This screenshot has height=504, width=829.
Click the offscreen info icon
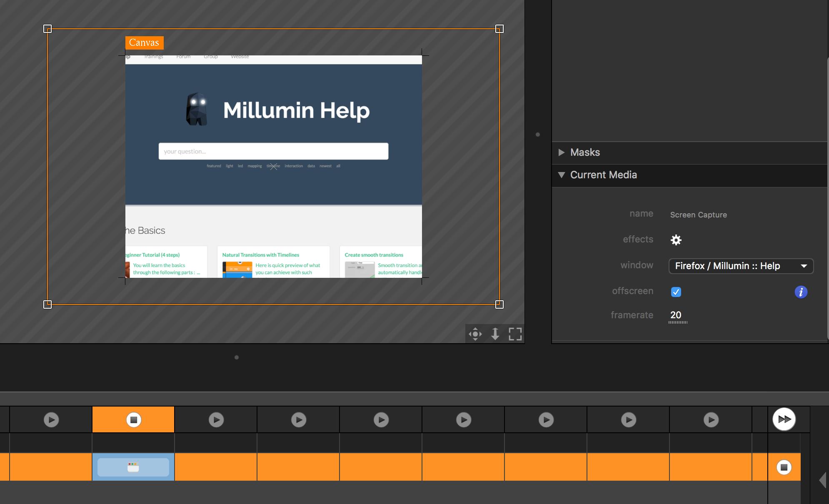coord(801,292)
